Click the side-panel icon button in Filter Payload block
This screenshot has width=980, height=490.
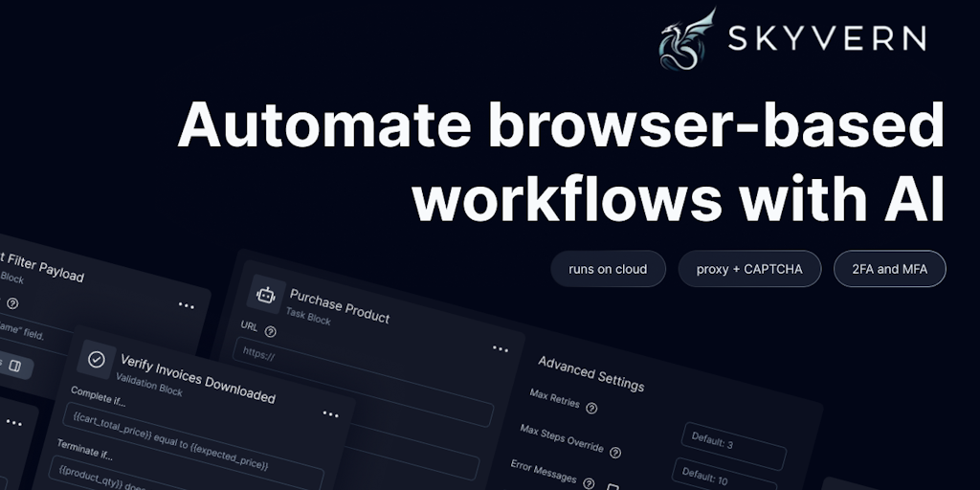[x=15, y=367]
